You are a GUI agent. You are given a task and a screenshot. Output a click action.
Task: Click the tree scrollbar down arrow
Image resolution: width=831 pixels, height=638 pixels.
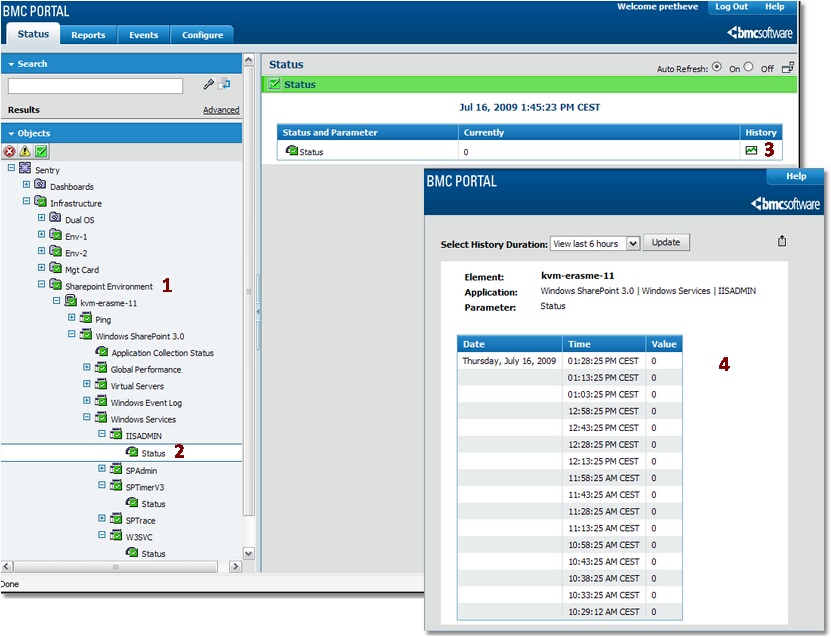coord(248,554)
